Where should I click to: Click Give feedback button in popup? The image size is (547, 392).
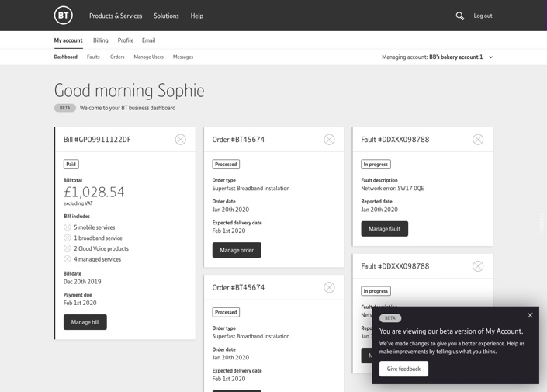pos(403,369)
